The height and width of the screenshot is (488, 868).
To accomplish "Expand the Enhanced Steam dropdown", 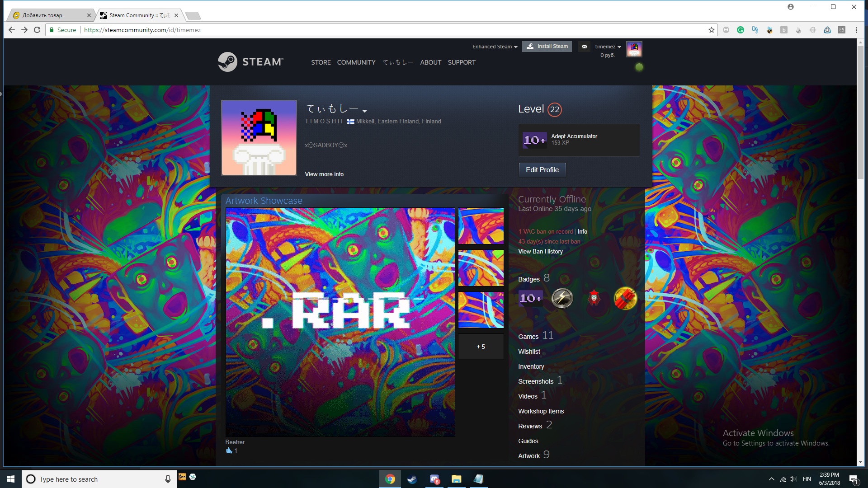I will coord(495,47).
